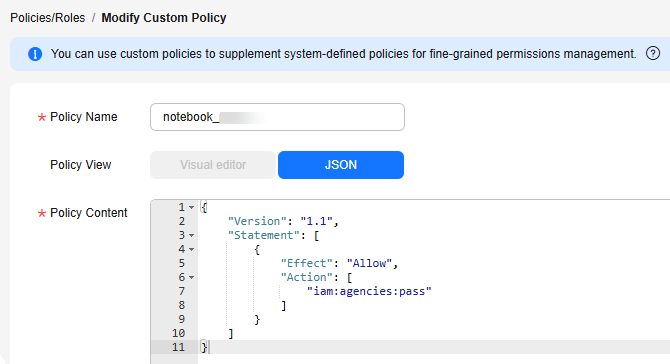Click the "iam:agencies:pass" action text
Viewport: 670px width, 364px height.
369,291
